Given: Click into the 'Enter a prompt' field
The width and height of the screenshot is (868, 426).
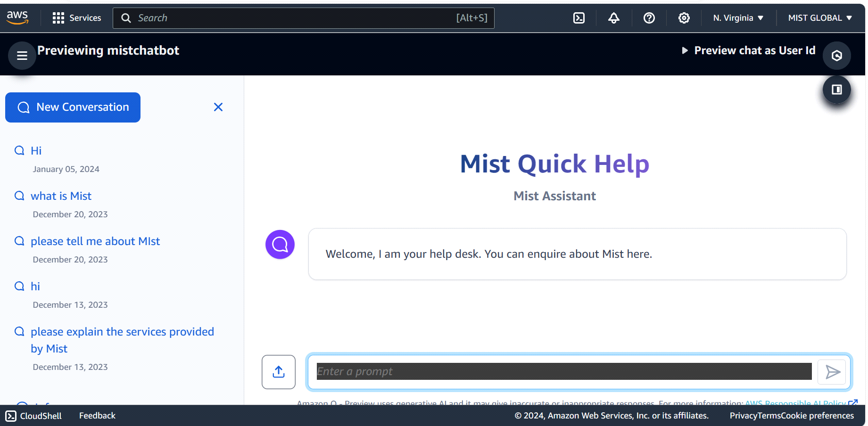Looking at the screenshot, I should click(x=564, y=371).
